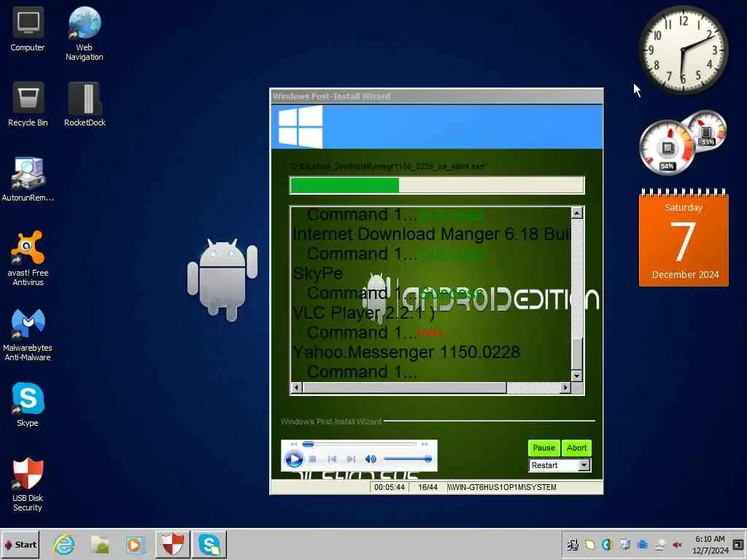Screen dimensions: 747x560
Task: Click the media player volume slider
Action: (x=408, y=459)
